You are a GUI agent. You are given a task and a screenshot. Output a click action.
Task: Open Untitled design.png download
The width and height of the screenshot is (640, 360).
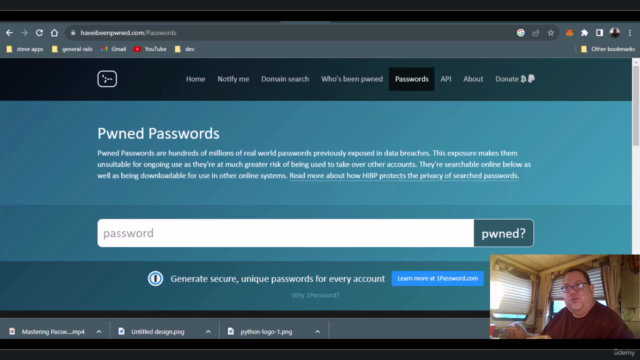(x=152, y=331)
